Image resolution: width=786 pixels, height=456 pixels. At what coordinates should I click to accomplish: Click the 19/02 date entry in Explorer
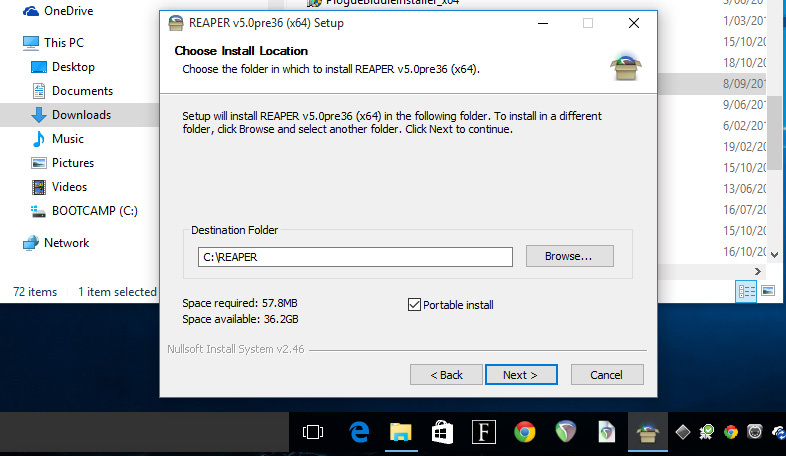(744, 147)
